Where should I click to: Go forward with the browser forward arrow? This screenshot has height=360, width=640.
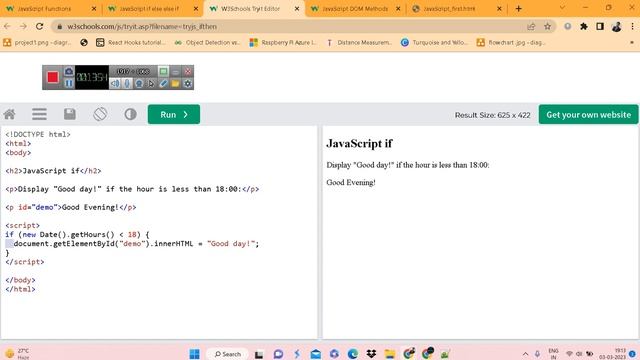(x=23, y=27)
